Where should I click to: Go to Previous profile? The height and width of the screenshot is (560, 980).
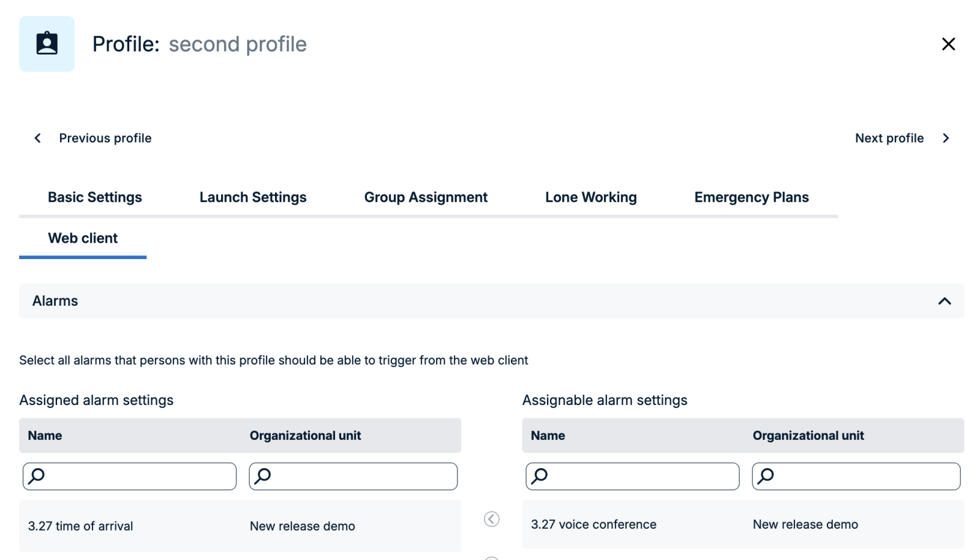pos(105,138)
